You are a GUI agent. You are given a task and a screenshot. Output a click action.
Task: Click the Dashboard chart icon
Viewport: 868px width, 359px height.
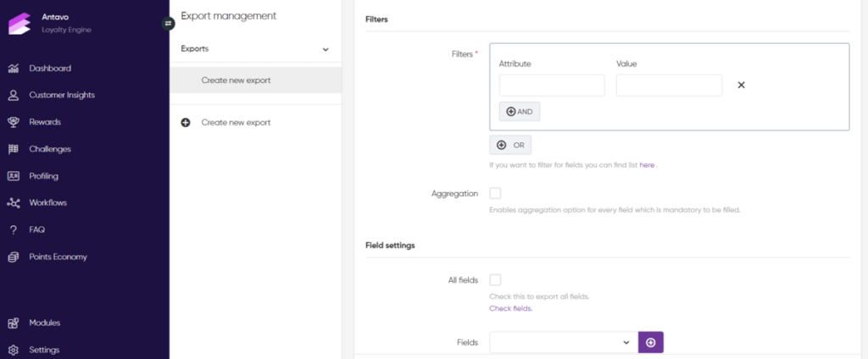pyautogui.click(x=14, y=69)
